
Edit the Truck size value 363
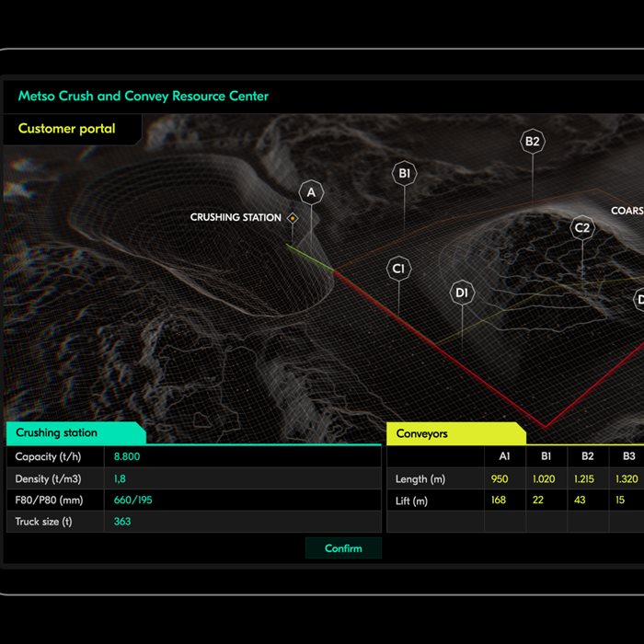pos(122,522)
